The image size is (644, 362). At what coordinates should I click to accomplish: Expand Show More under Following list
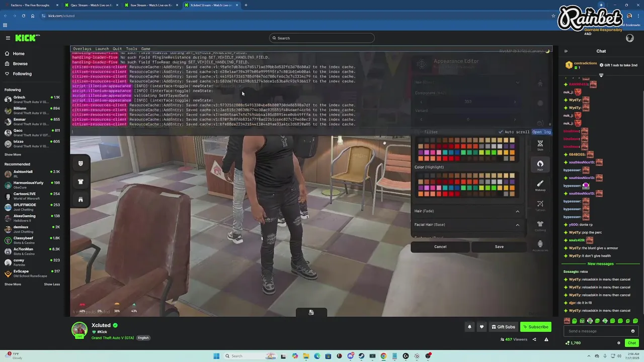tap(13, 155)
